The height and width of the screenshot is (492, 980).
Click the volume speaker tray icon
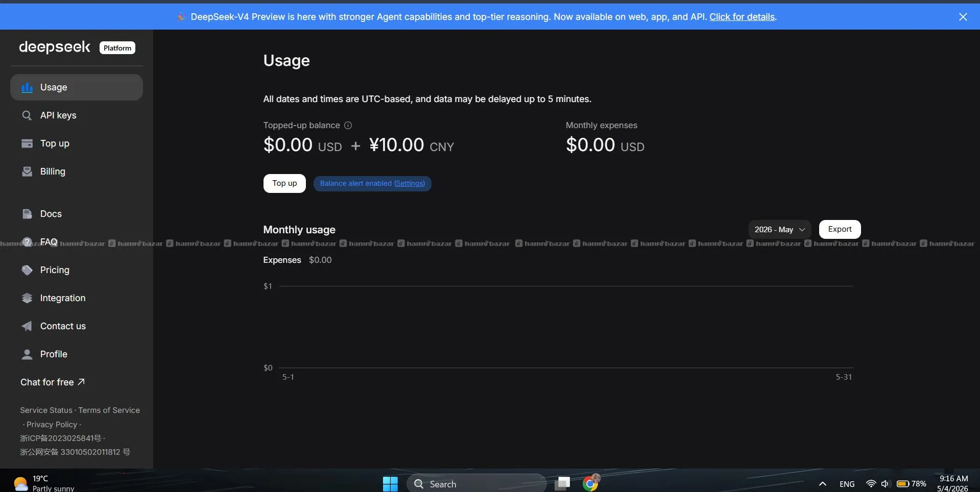(886, 484)
